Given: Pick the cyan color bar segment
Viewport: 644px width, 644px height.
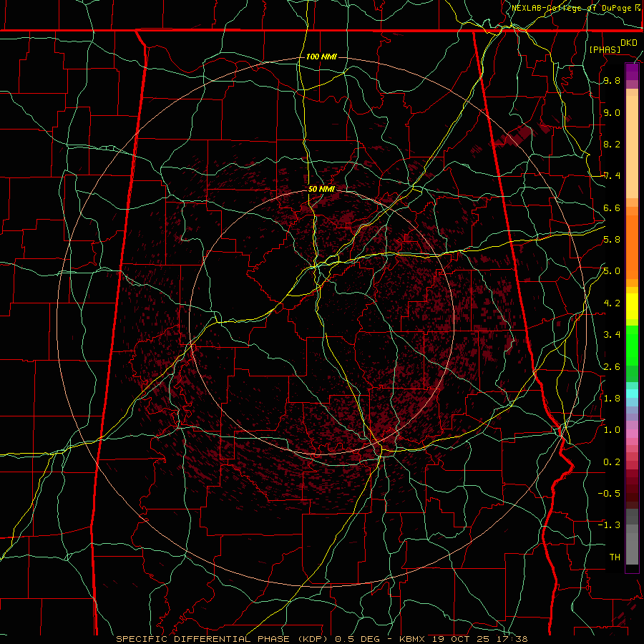Looking at the screenshot, I should (632, 394).
